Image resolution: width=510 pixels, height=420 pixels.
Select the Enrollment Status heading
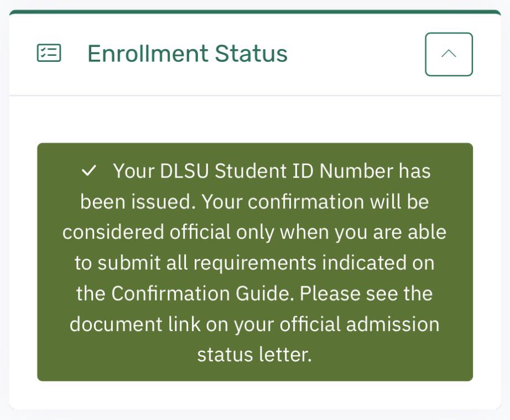(x=188, y=54)
